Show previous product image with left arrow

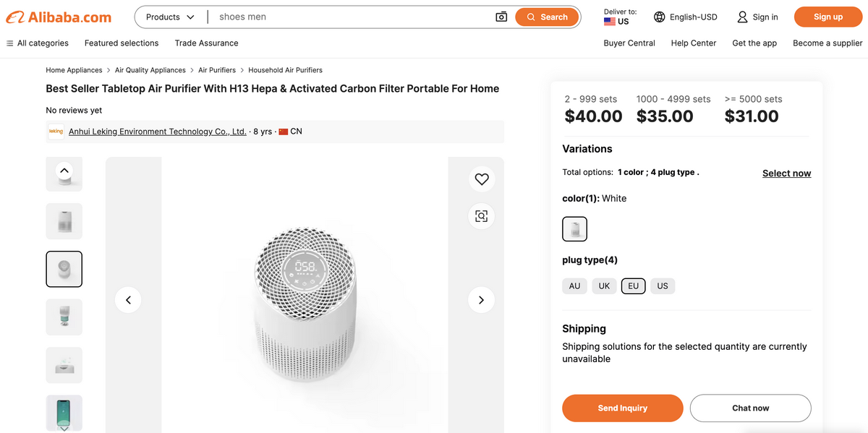[128, 299]
